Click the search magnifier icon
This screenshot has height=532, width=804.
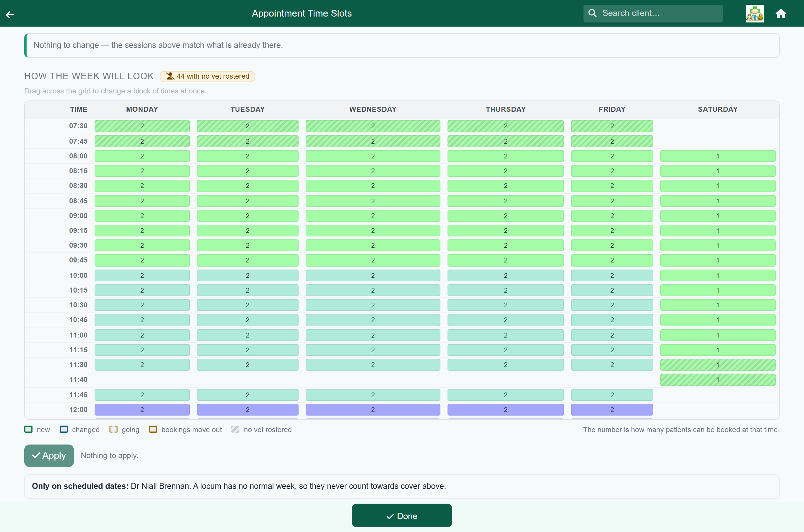coord(592,13)
